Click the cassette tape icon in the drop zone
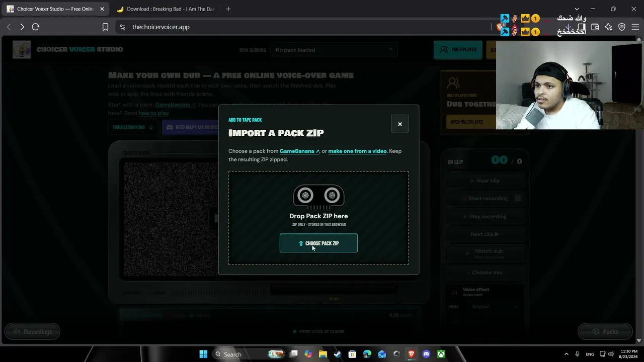The height and width of the screenshot is (362, 644). click(x=318, y=196)
